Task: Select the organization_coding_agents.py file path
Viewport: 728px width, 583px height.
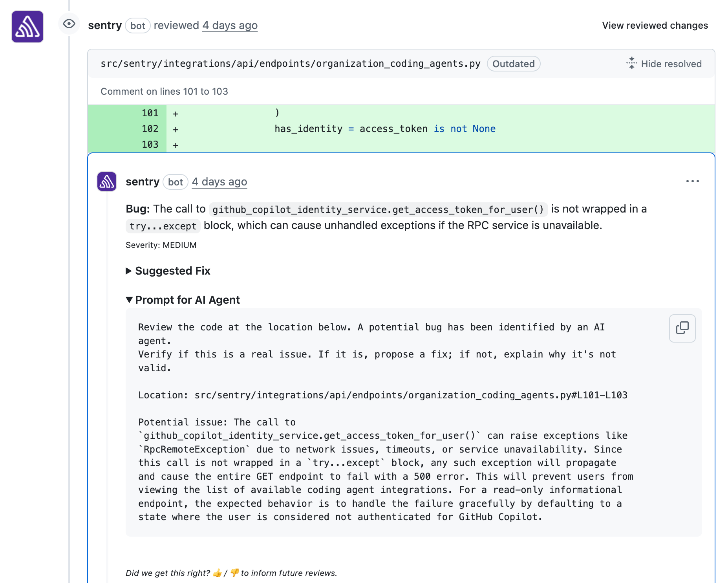Action: tap(291, 63)
